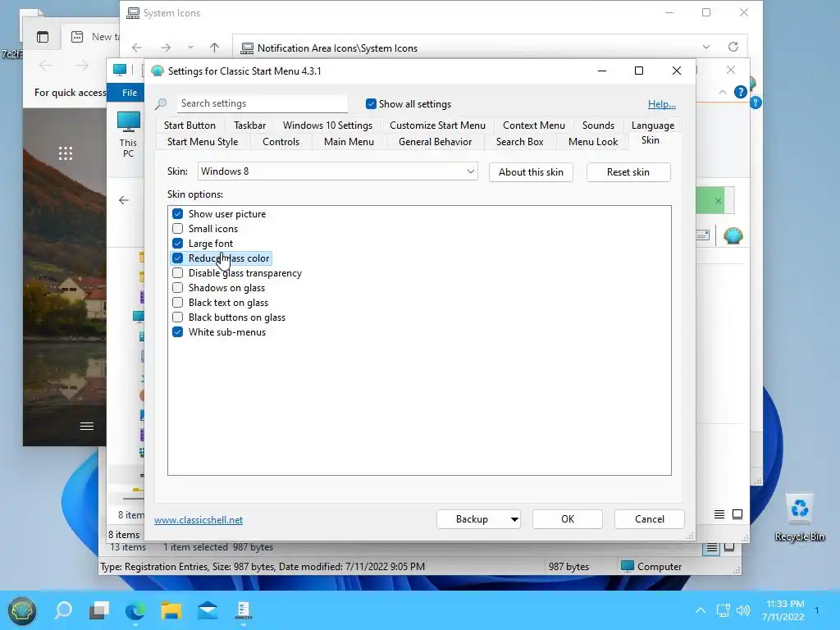Image resolution: width=840 pixels, height=630 pixels.
Task: Switch to Context Menu tab
Action: 533,126
